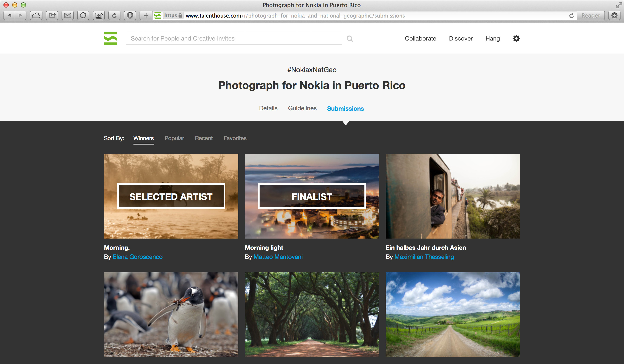Open the green hills dirt road photo

(453, 314)
